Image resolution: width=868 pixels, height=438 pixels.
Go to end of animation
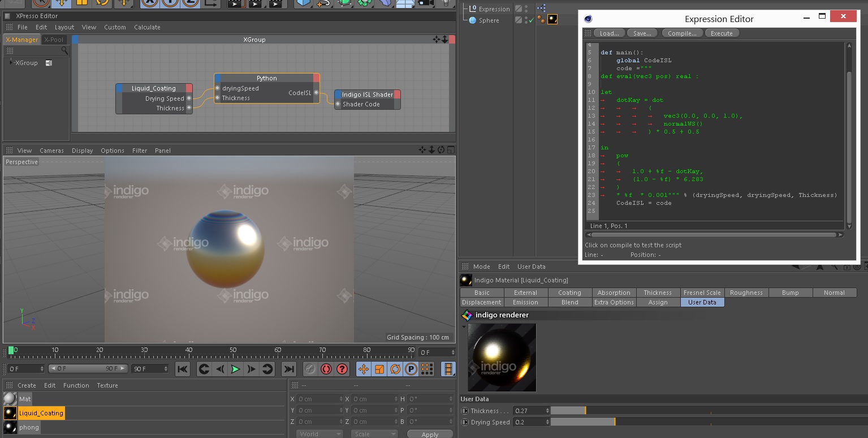[x=289, y=370]
